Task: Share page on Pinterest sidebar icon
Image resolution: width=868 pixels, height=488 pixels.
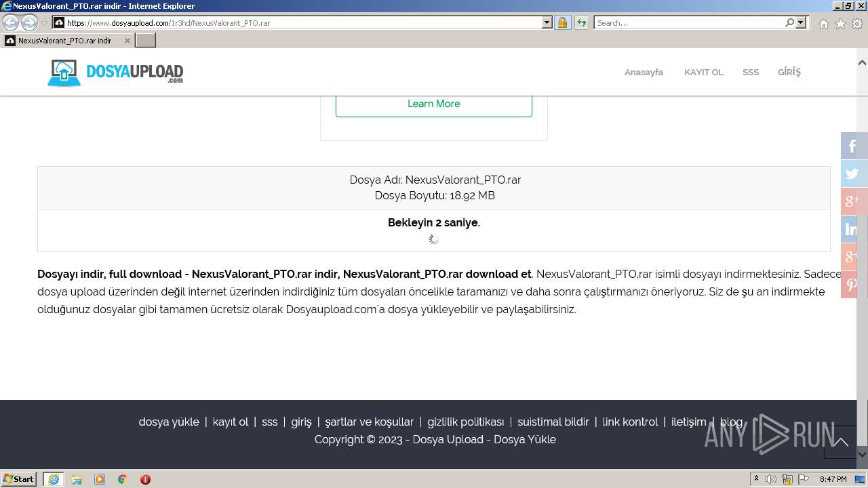Action: pyautogui.click(x=854, y=285)
